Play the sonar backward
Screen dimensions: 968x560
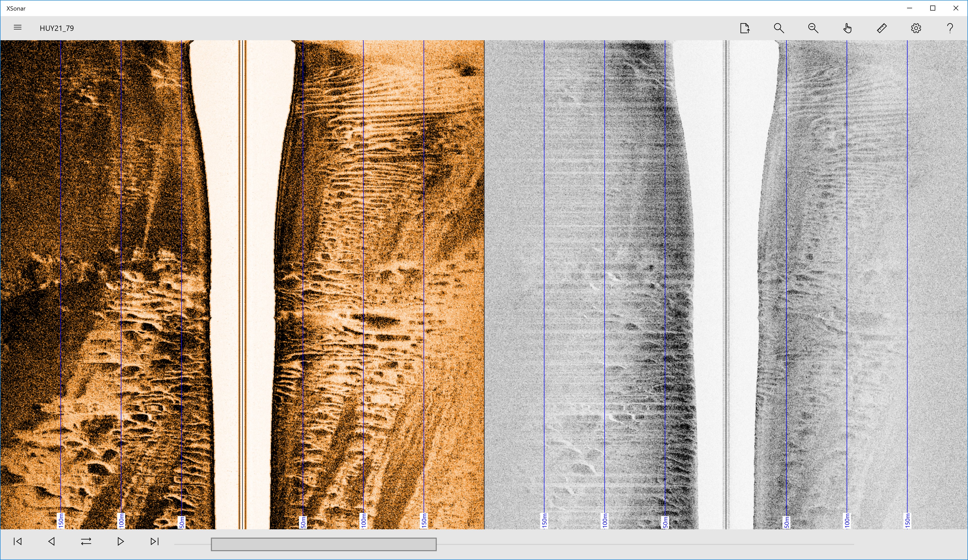(51, 541)
